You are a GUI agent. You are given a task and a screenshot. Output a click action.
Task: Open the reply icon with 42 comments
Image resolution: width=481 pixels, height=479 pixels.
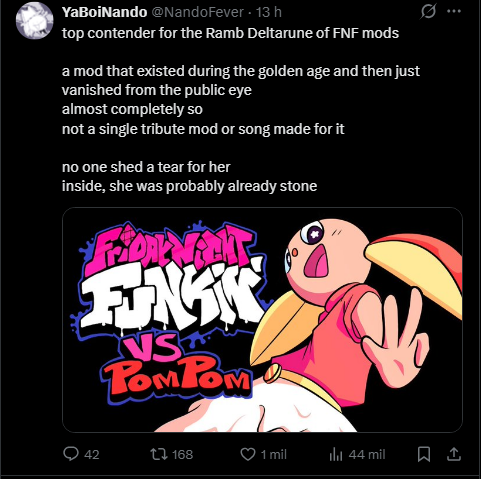coord(71,454)
